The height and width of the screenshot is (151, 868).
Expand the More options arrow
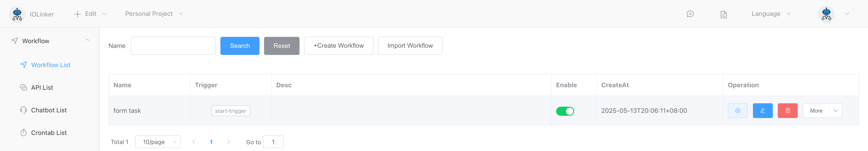click(836, 111)
